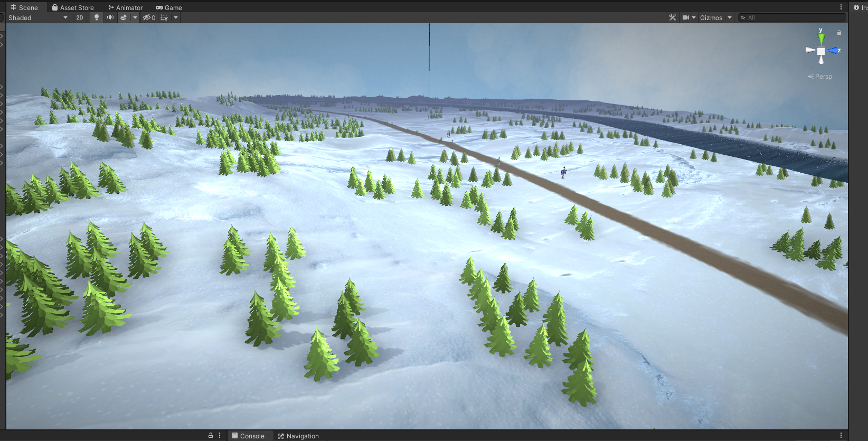Open the search filter magnifier dropdown
Image resolution: width=868 pixels, height=441 pixels.
[743, 17]
